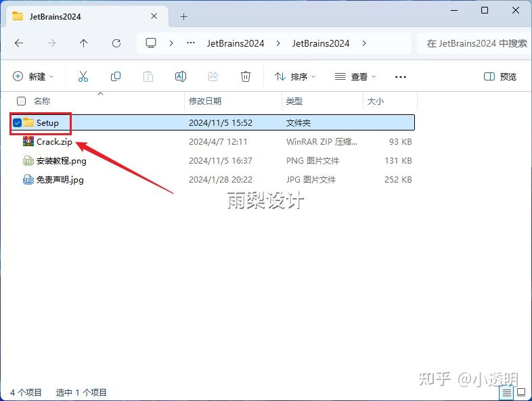
Task: Expand chevron after monitor icon in address bar
Action: click(171, 43)
